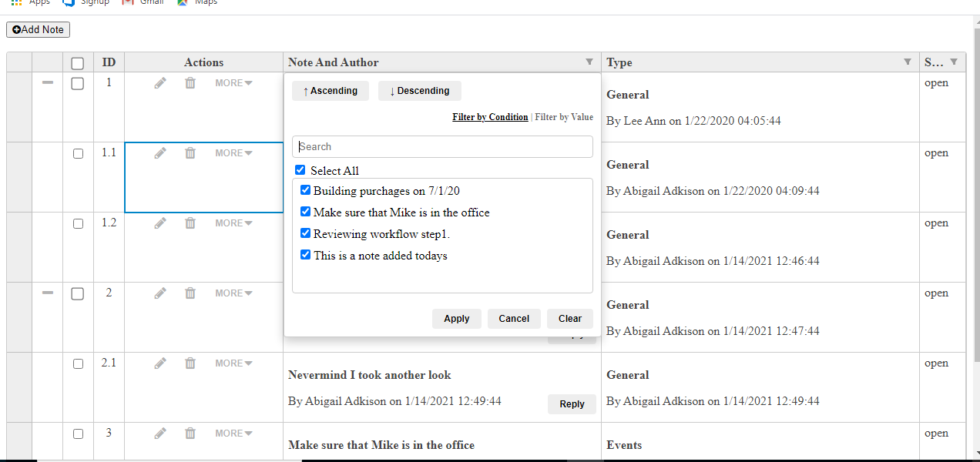Open the MORE dropdown for note 1
This screenshot has width=980, height=462.
(233, 83)
